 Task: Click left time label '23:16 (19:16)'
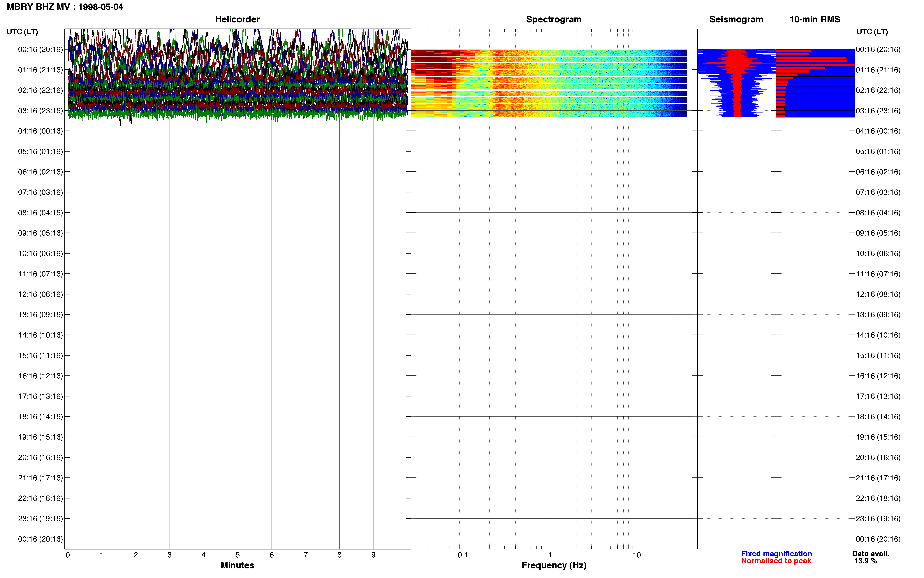click(41, 519)
